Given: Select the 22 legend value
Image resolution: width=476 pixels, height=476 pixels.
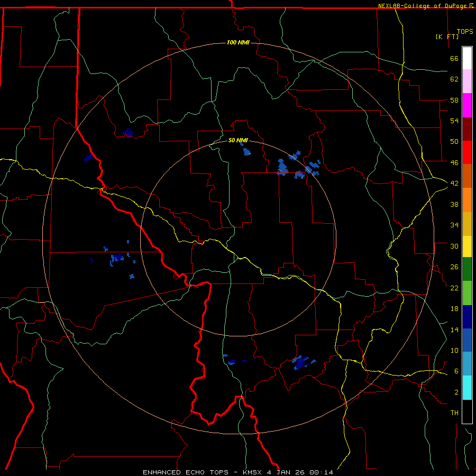Looking at the screenshot, I should point(454,288).
